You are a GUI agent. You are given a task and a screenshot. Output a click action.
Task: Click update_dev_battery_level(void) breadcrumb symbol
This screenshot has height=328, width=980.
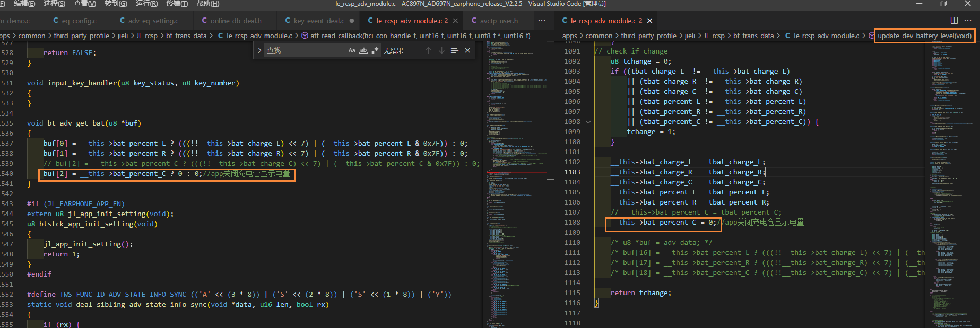point(924,36)
